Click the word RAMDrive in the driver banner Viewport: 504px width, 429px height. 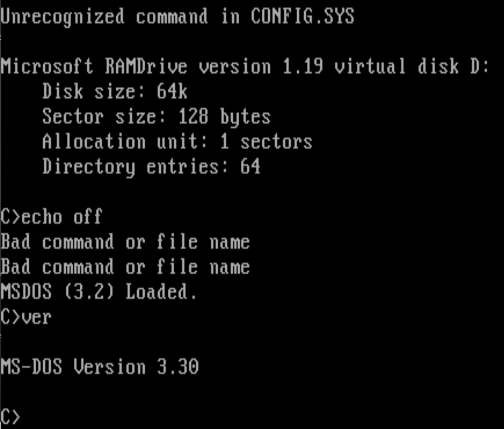[146, 66]
